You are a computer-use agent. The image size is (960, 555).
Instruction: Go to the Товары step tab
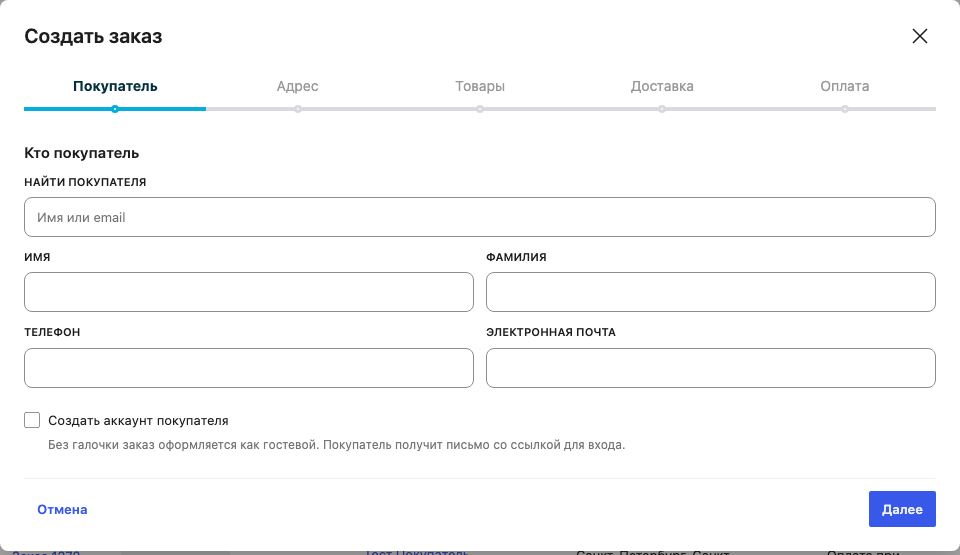(480, 86)
